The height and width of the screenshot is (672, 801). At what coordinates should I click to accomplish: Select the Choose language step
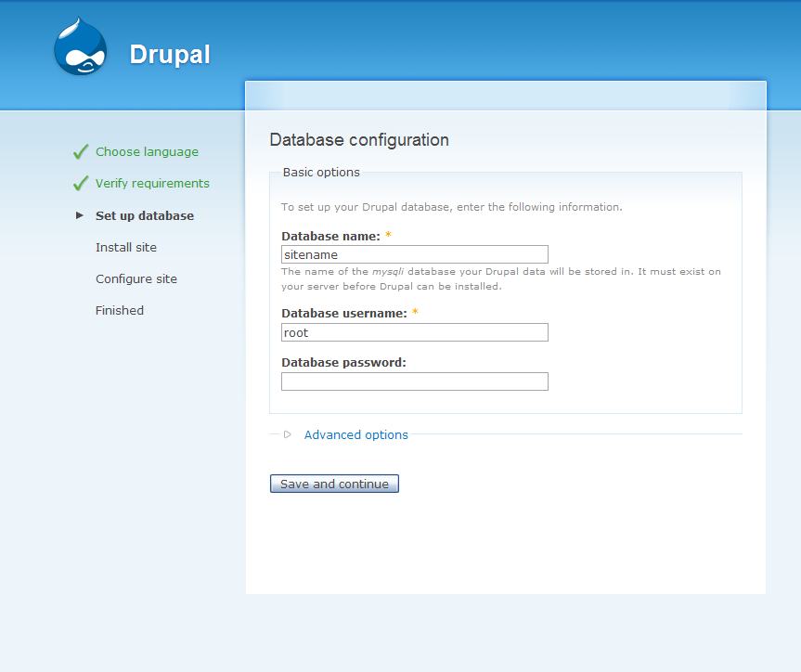(148, 152)
